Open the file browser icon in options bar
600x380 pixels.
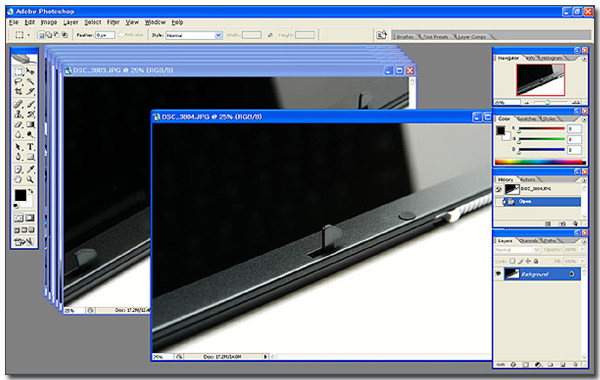pos(382,35)
